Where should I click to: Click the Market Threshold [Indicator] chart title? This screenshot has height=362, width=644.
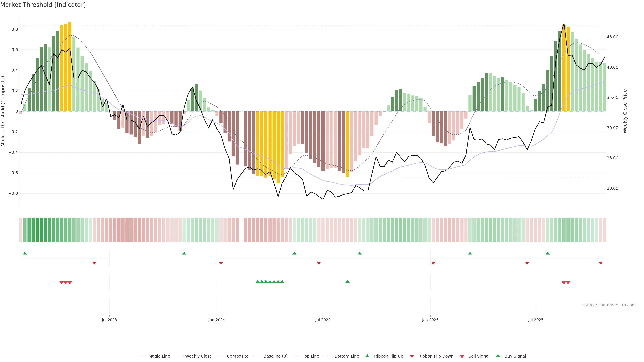(43, 5)
